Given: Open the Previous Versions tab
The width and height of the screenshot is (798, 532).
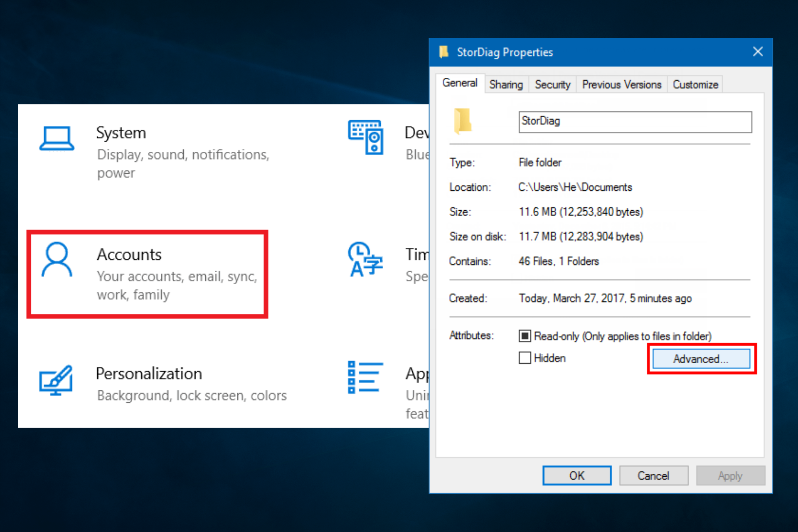Looking at the screenshot, I should pos(621,84).
